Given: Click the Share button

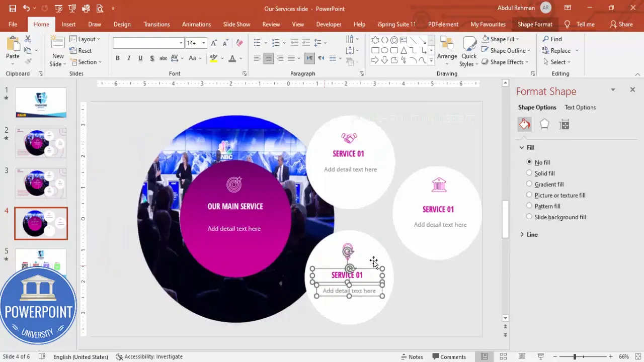Looking at the screenshot, I should click(621, 24).
